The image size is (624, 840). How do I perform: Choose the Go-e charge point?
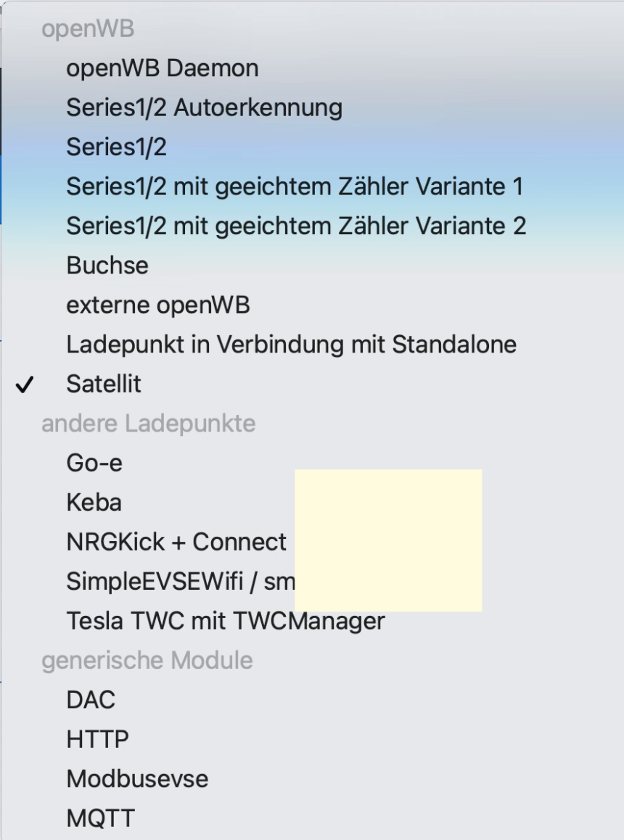click(x=94, y=463)
